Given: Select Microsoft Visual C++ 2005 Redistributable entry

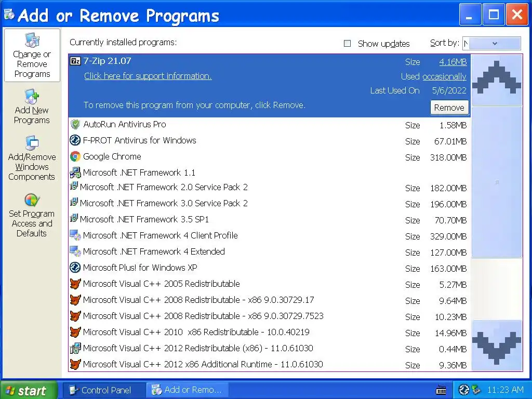Looking at the screenshot, I should tap(270, 284).
